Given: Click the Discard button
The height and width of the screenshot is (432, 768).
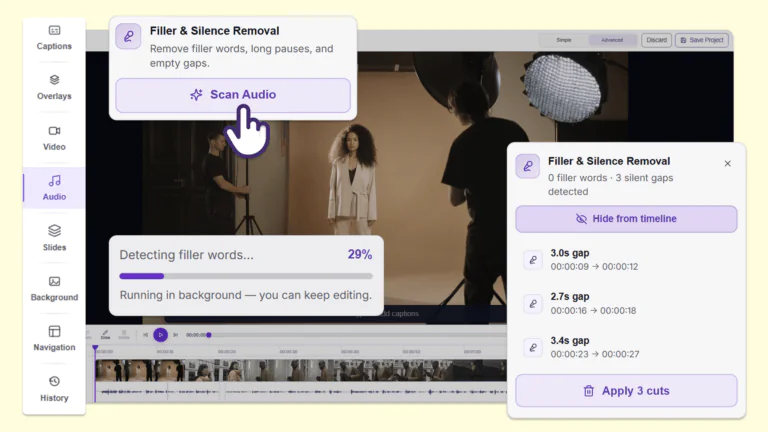Looking at the screenshot, I should click(656, 40).
